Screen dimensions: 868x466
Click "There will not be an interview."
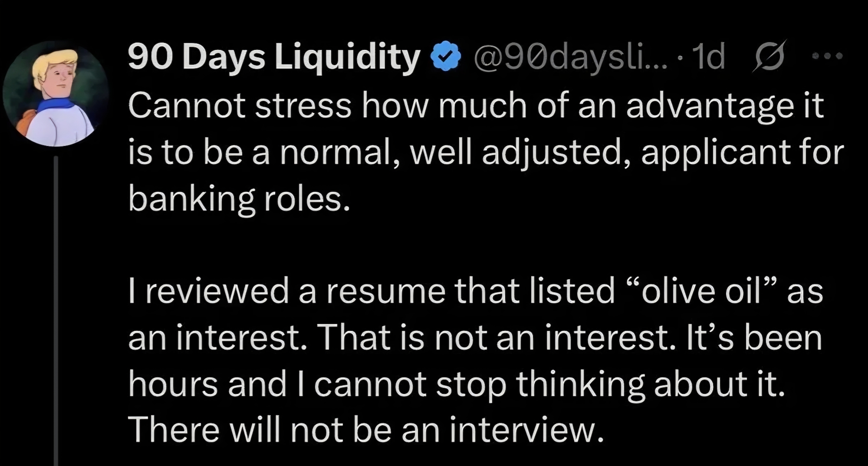point(366,429)
